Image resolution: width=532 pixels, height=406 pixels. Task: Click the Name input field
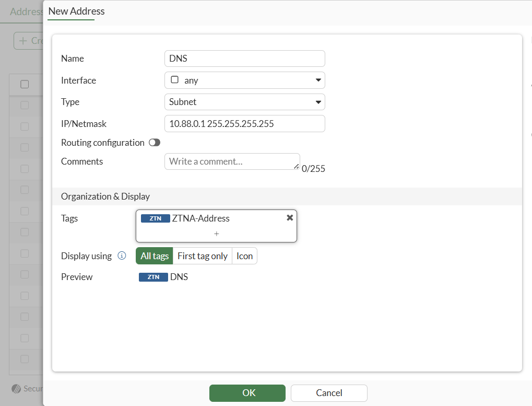point(244,59)
